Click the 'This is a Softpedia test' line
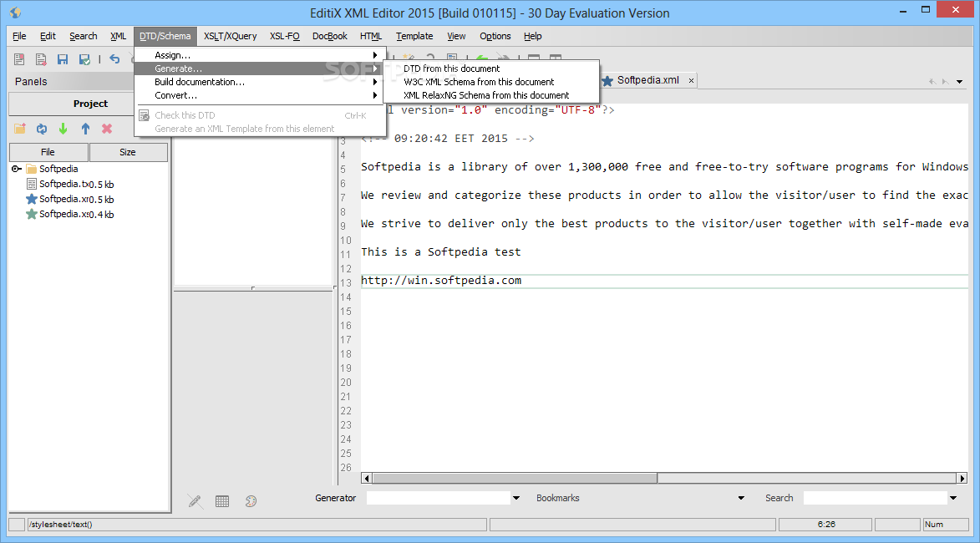Image resolution: width=980 pixels, height=543 pixels. coord(440,251)
